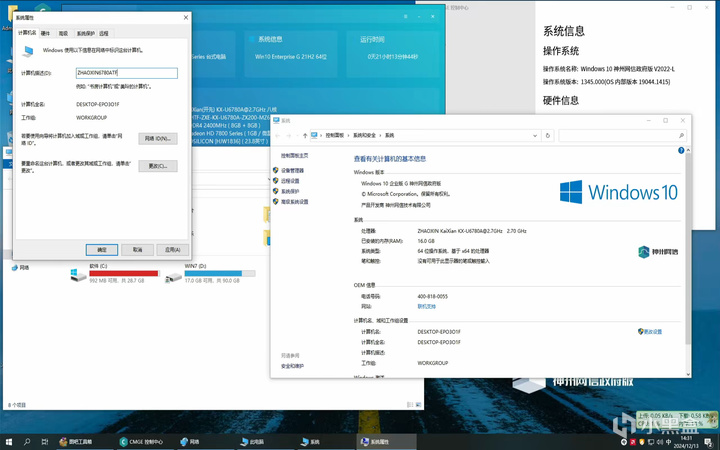
Task: Click the taskbar clock showing 14:31
Action: tap(686, 442)
